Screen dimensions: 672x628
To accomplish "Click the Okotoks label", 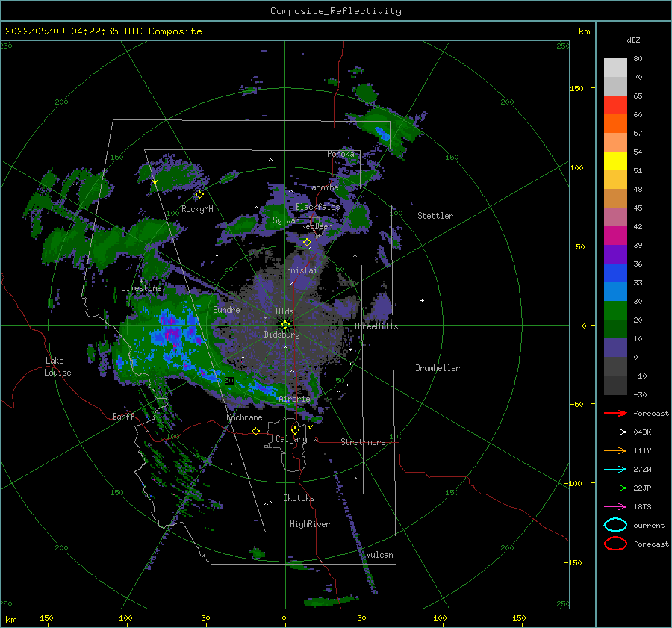I will tap(299, 498).
